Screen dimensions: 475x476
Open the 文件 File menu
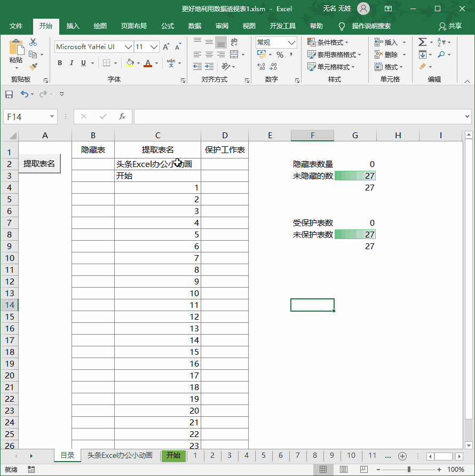(x=16, y=26)
